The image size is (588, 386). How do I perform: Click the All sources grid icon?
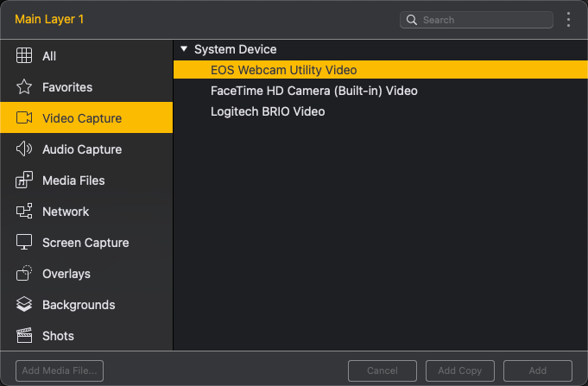(25, 56)
